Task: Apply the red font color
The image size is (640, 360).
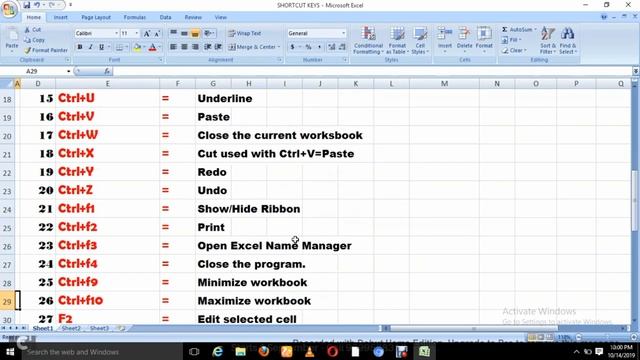Action: tap(152, 47)
